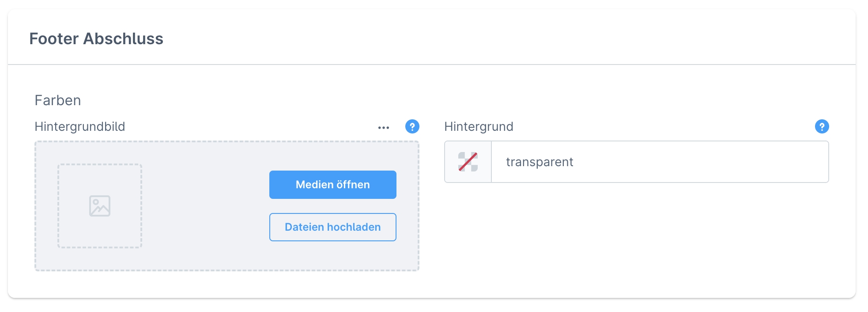This screenshot has width=868, height=312.
Task: Show help for the Hintergrund color field
Action: [x=822, y=127]
